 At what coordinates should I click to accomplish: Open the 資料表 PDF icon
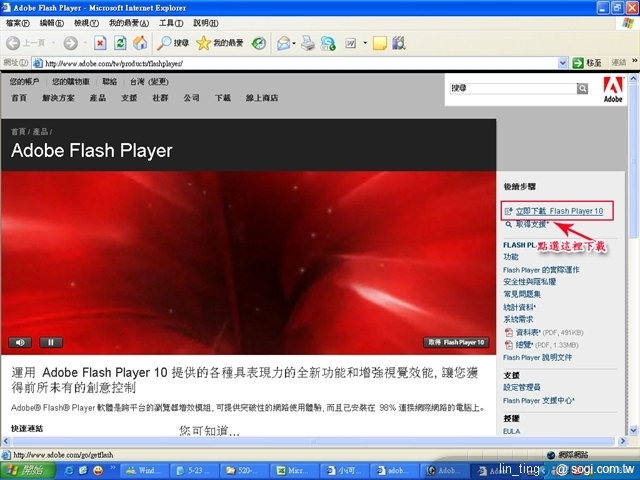(x=509, y=332)
